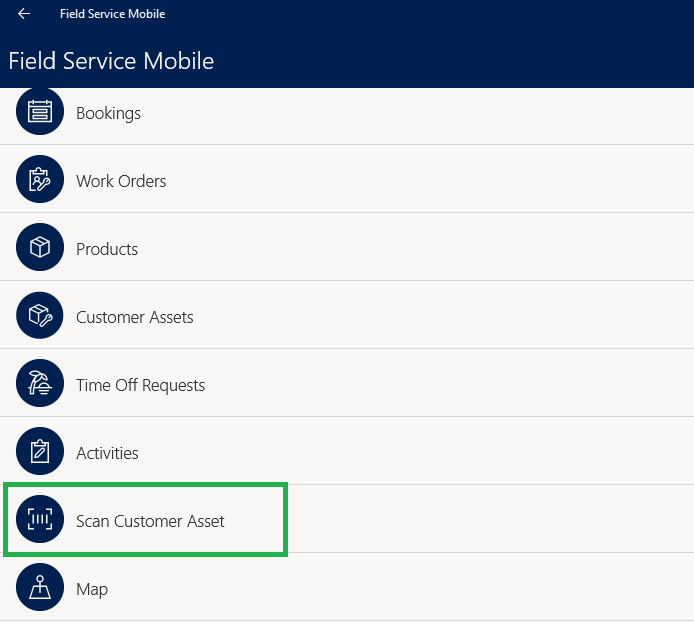Tap the barcode scan icon
This screenshot has height=622, width=694.
[x=40, y=519]
